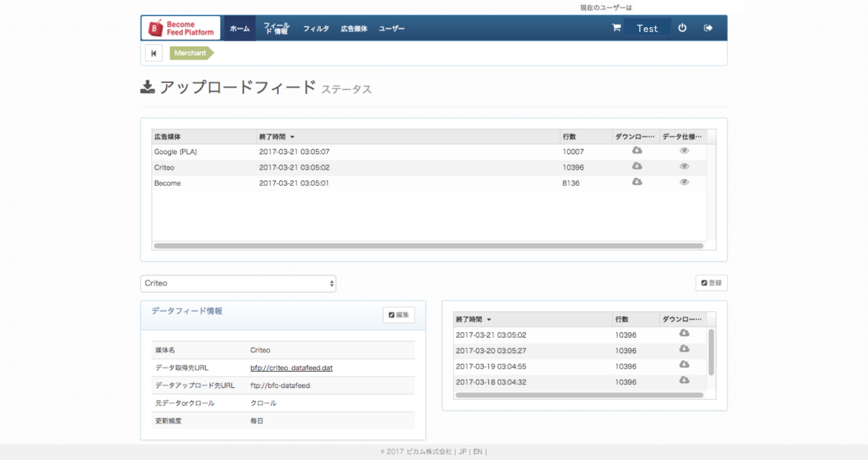Download the 2017-03-18 03:04:32 history file
Screen dimensions: 868x460
point(684,381)
